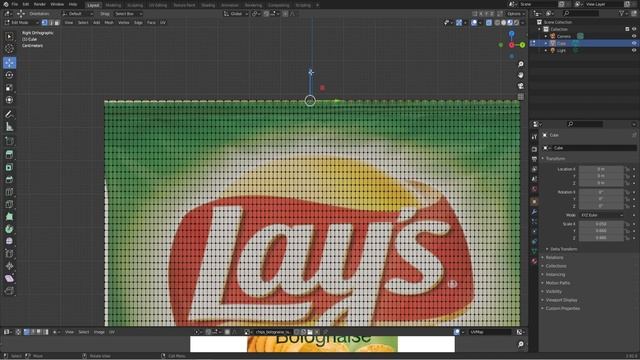Toggle X-ray display in viewport header

point(489,23)
